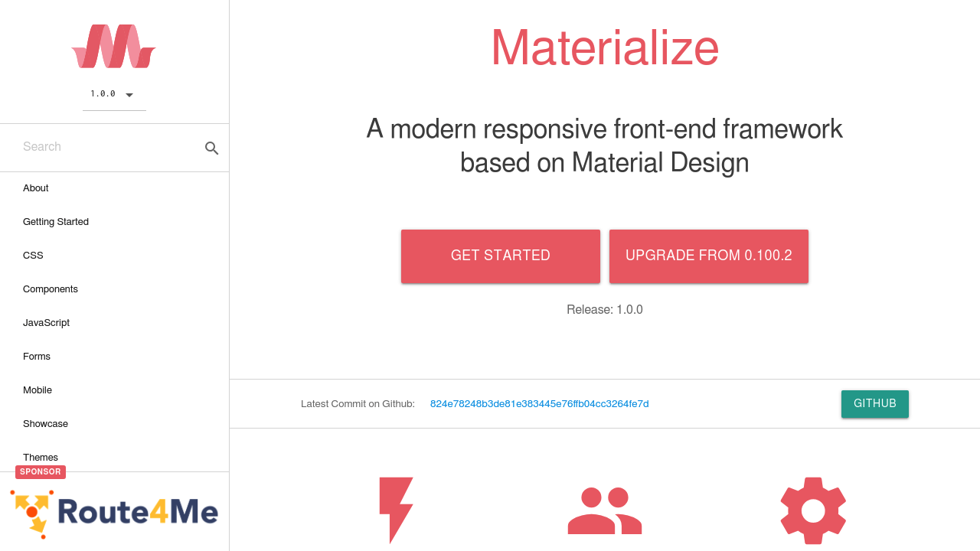Click UPGRADE FROM 0.100.2 button

point(708,256)
